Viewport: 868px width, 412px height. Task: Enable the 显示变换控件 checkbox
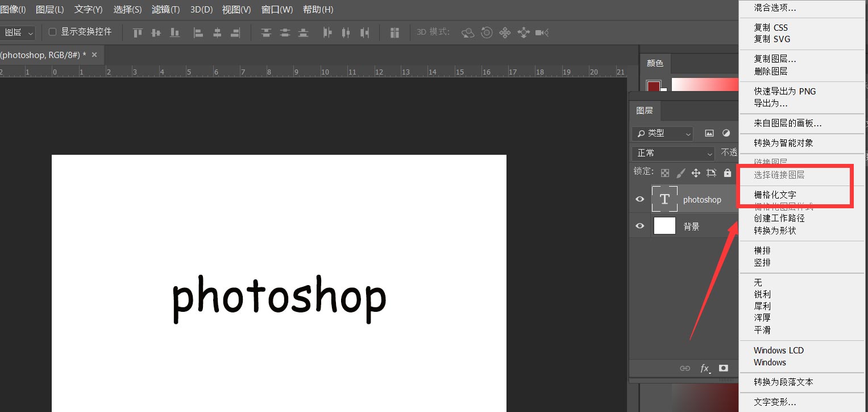tap(52, 32)
